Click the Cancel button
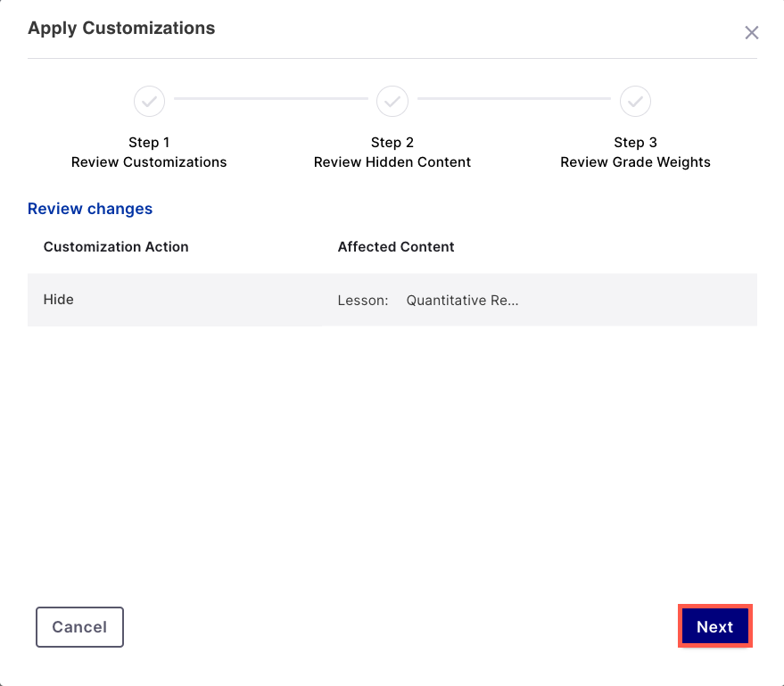 pyautogui.click(x=79, y=626)
